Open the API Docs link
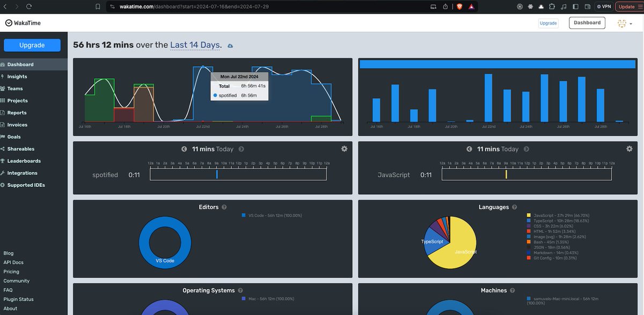This screenshot has width=644, height=315. tap(13, 262)
